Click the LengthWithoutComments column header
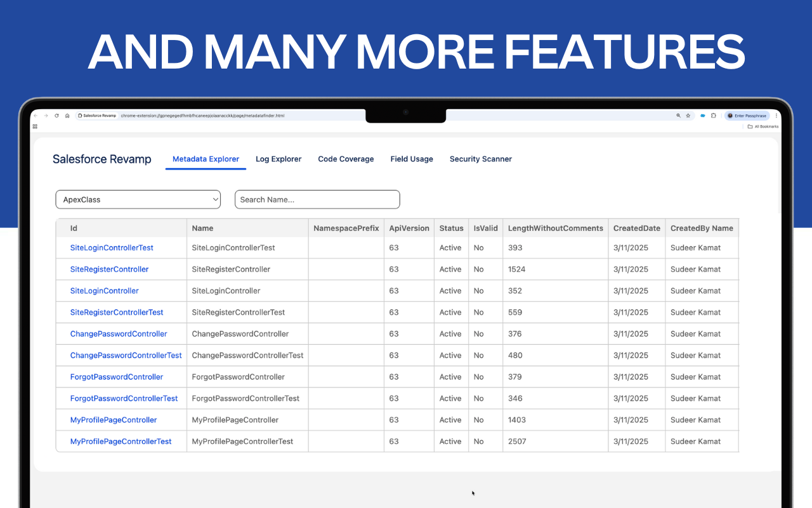 pos(556,228)
